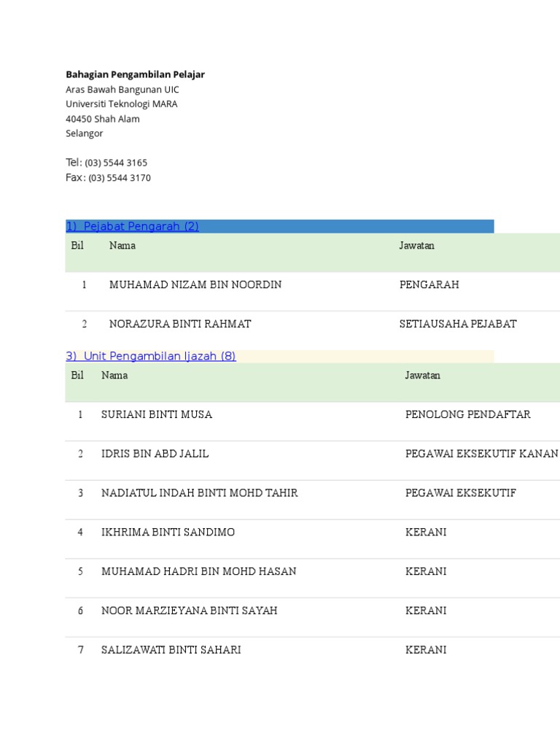Image resolution: width=560 pixels, height=747 pixels.
Task: Select the heading 'Bahagian Pengambilan Pelajar'
Action: click(135, 74)
